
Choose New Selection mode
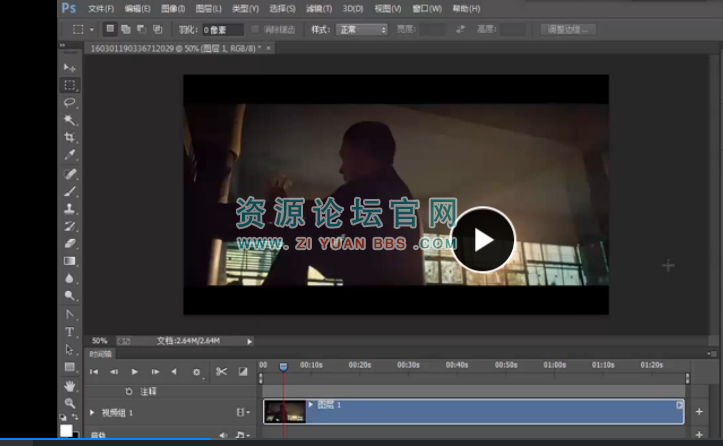pos(110,29)
